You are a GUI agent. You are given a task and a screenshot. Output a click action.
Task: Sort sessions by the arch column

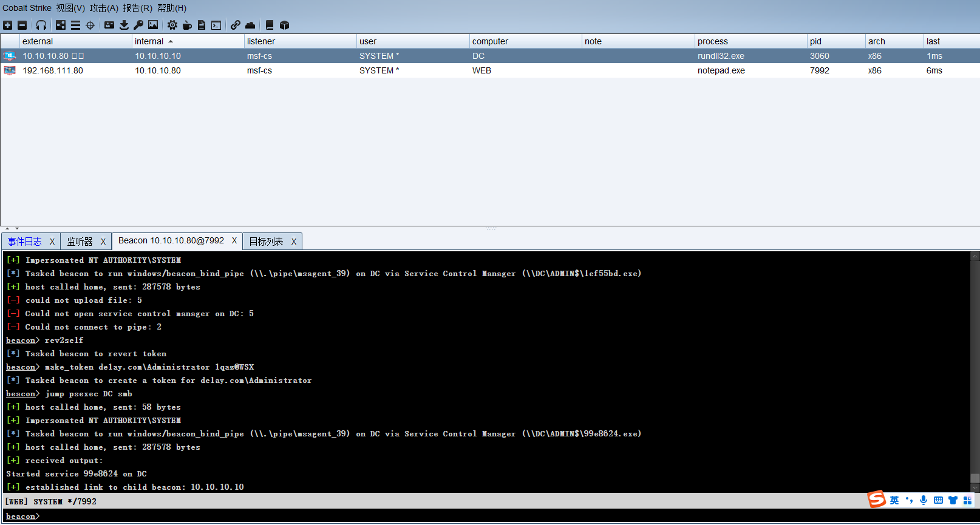pyautogui.click(x=894, y=41)
